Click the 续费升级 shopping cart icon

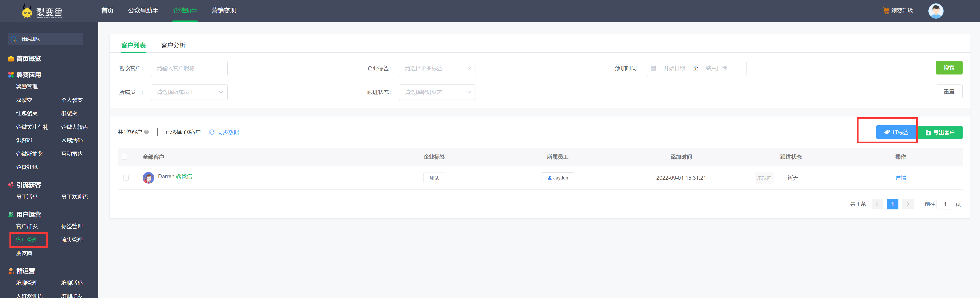(x=886, y=11)
